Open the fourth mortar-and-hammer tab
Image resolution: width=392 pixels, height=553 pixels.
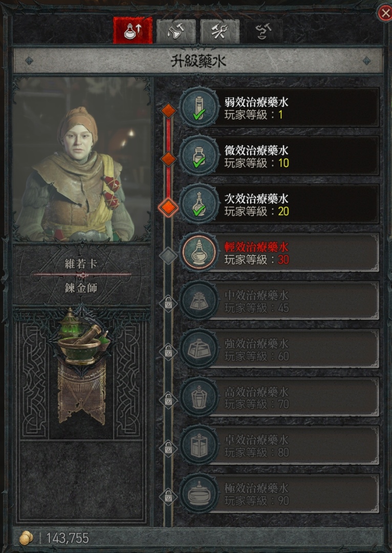tap(264, 31)
